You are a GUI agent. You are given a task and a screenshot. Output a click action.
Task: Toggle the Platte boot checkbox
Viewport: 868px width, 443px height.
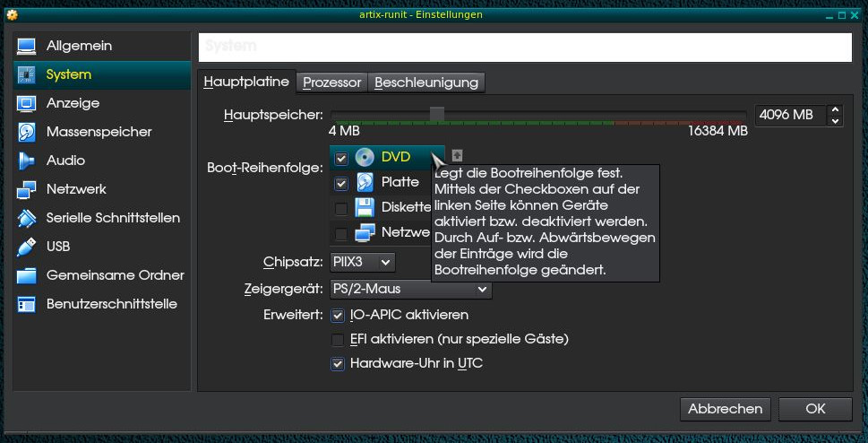point(340,184)
